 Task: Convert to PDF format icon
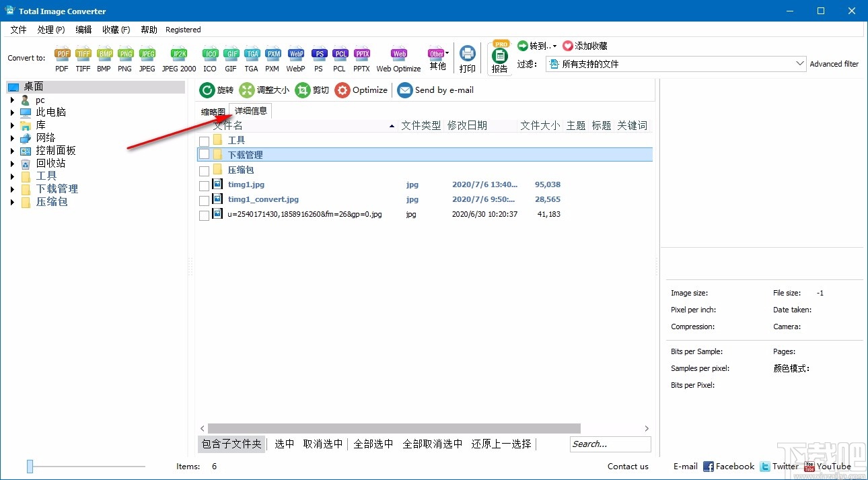tap(62, 59)
